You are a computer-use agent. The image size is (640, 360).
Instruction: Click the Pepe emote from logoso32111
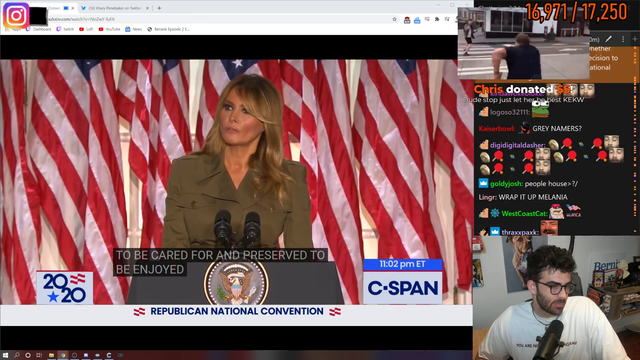tap(540, 109)
